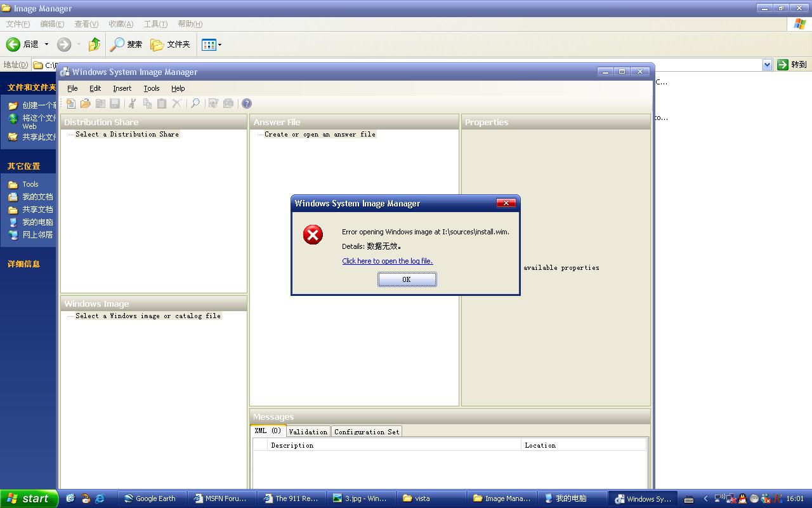The height and width of the screenshot is (508, 812).
Task: Open the 收藏(A) menu in Explorer
Action: [x=121, y=24]
